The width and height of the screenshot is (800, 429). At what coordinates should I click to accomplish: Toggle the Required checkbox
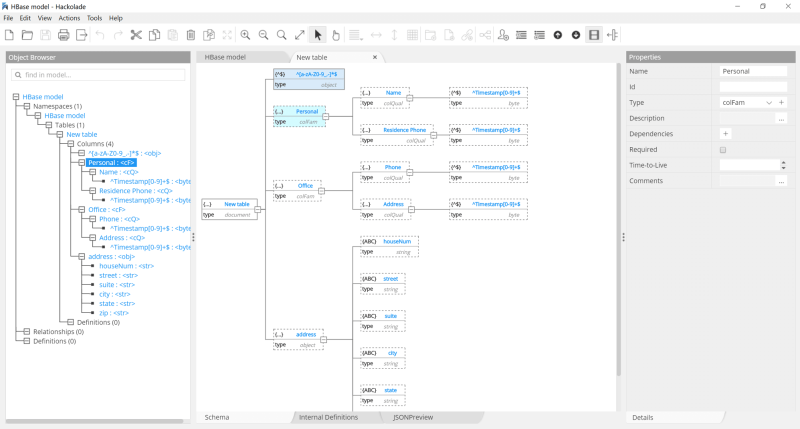pos(723,150)
